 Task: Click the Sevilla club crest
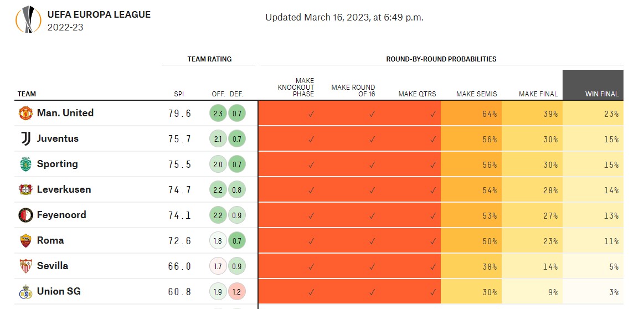click(x=26, y=266)
